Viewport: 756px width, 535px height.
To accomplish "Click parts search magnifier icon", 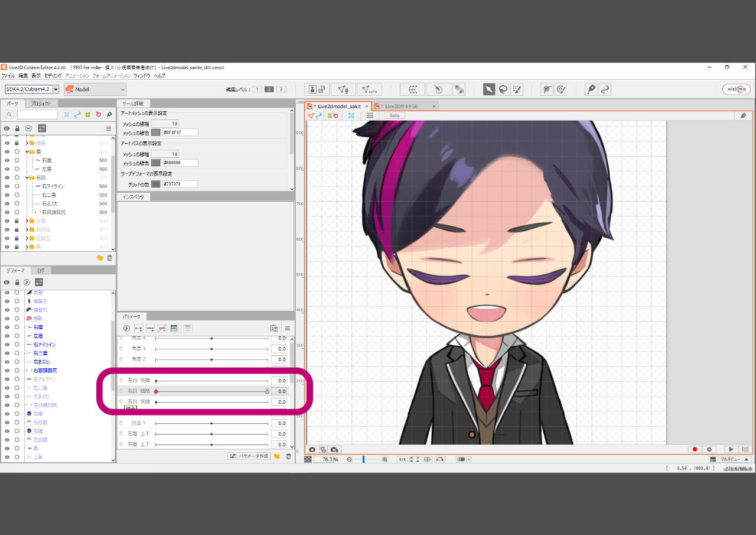I will click(9, 115).
